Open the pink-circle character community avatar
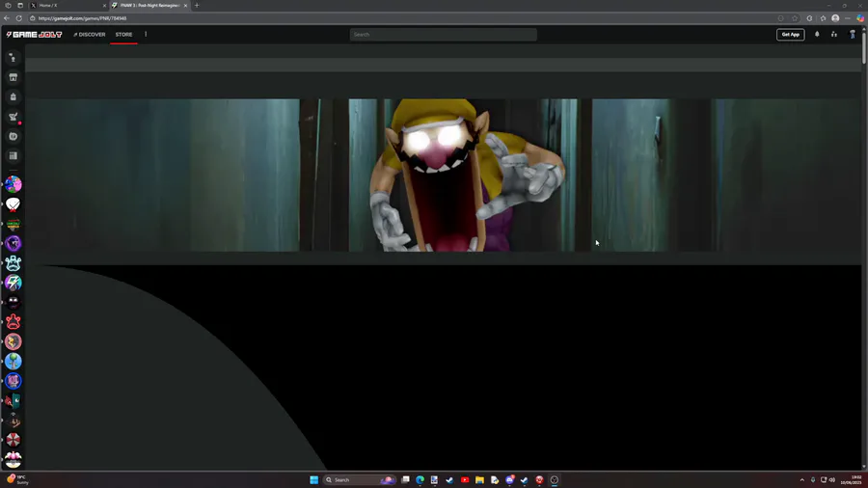The height and width of the screenshot is (488, 868). point(14,341)
